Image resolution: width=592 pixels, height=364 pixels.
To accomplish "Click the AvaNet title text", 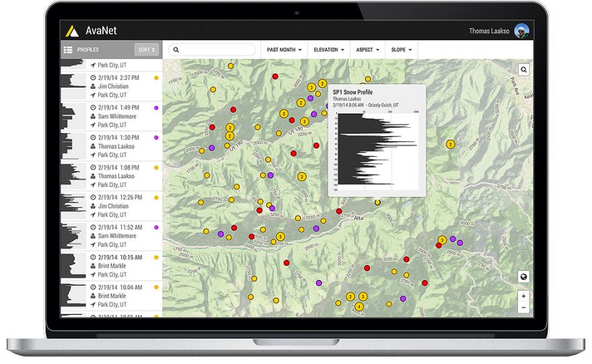I will [x=101, y=31].
